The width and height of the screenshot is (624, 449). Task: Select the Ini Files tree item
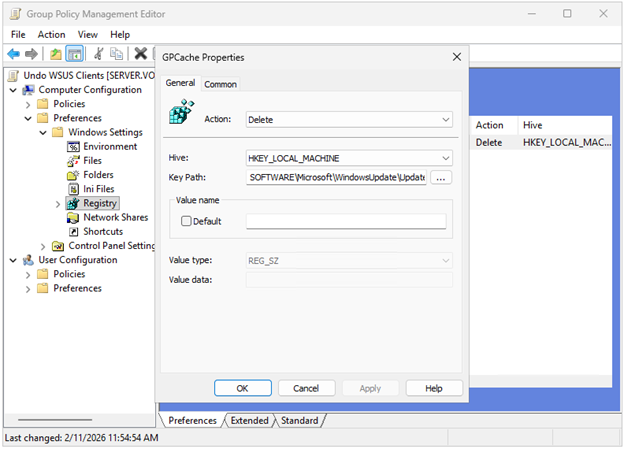pos(98,188)
